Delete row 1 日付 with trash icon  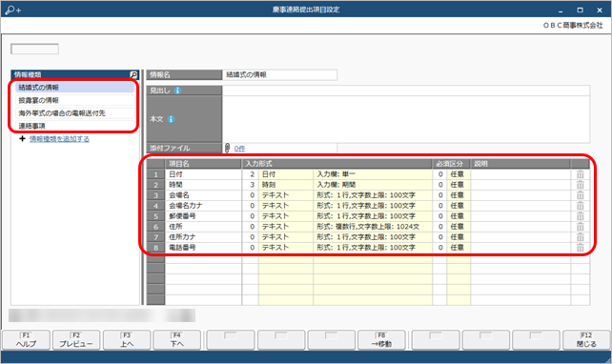(x=580, y=174)
